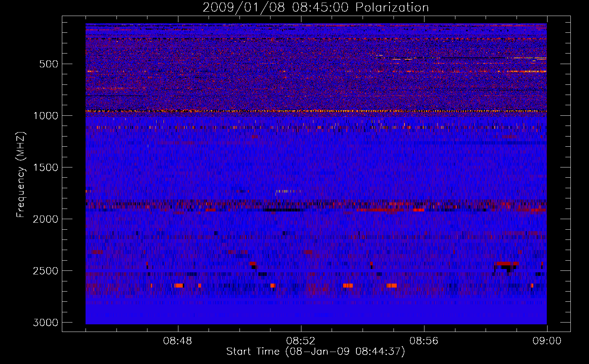Screen dimensions: 589x364
Task: Click the 500 frequency tick label
Action: click(48, 64)
